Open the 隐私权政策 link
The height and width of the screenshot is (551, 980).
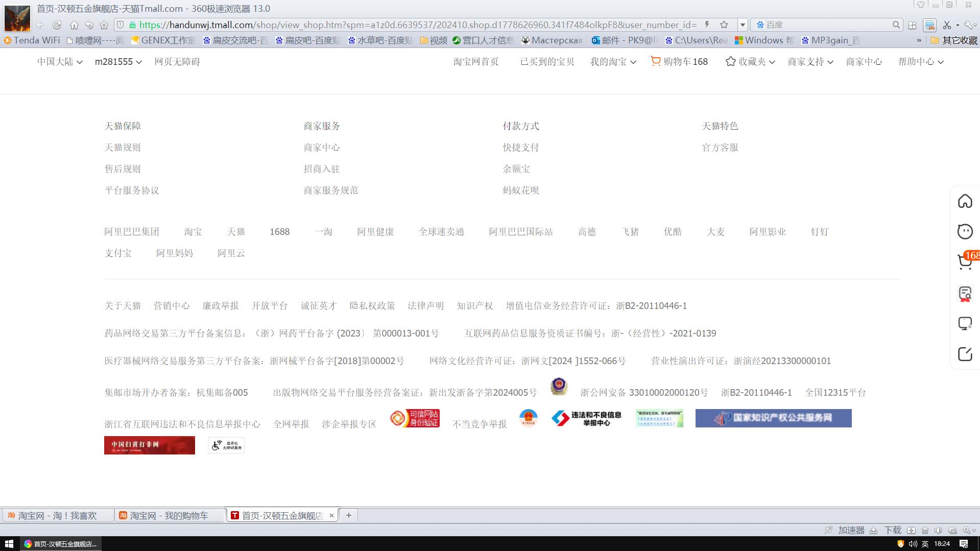[372, 306]
